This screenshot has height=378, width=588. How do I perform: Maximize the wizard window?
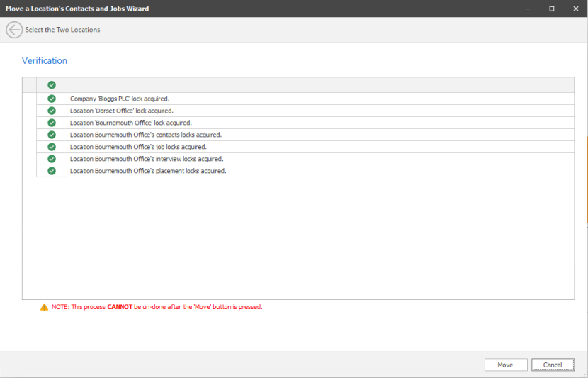pos(551,9)
